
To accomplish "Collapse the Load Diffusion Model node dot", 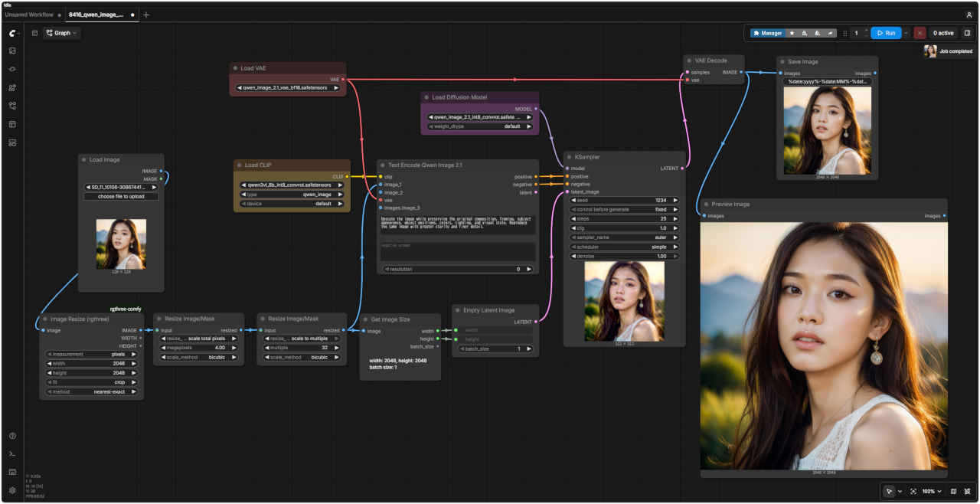I will 427,97.
